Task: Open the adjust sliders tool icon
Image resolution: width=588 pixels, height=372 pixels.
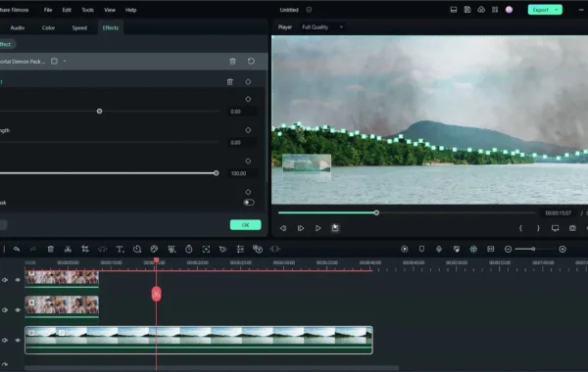Action: point(240,249)
